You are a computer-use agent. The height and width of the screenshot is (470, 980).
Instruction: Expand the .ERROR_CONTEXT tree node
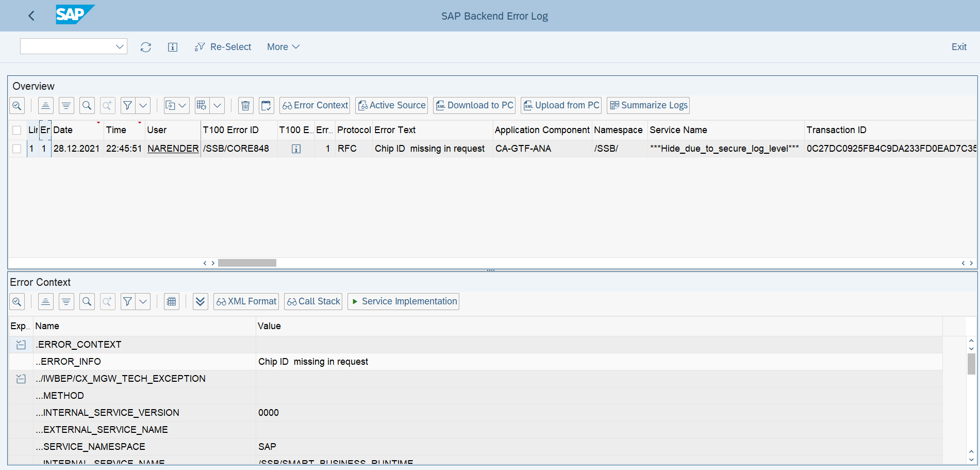[x=21, y=344]
